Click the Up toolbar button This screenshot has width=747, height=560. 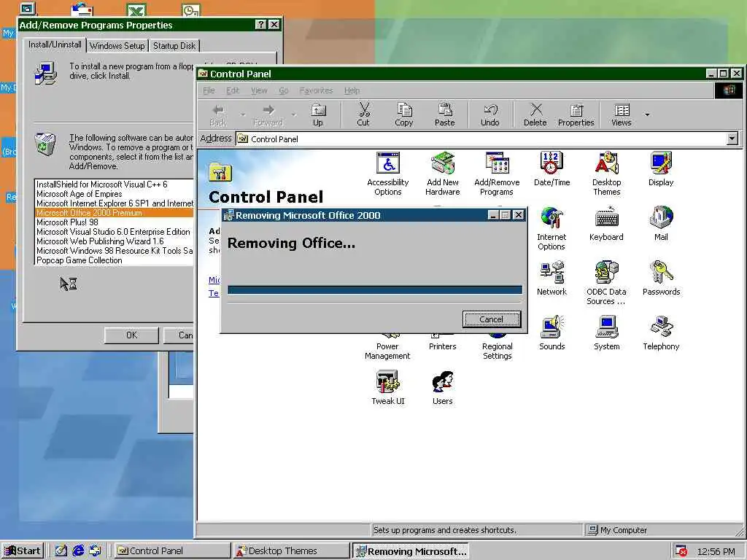(x=318, y=114)
